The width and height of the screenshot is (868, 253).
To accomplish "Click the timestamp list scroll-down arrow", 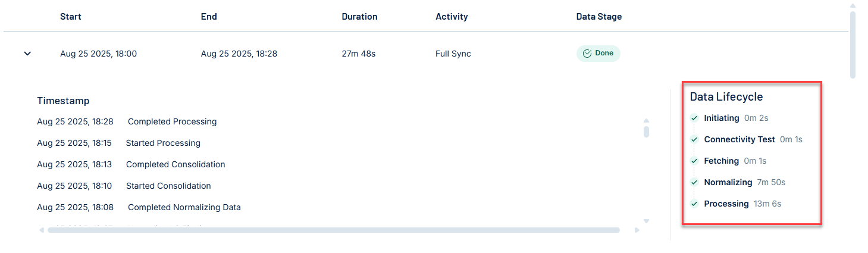I will point(647,221).
